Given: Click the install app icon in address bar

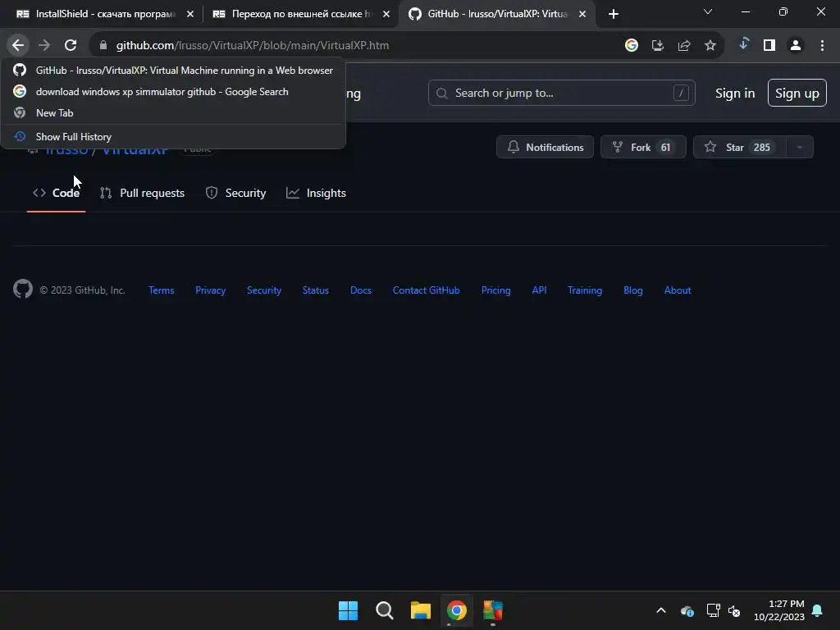Looking at the screenshot, I should click(658, 46).
